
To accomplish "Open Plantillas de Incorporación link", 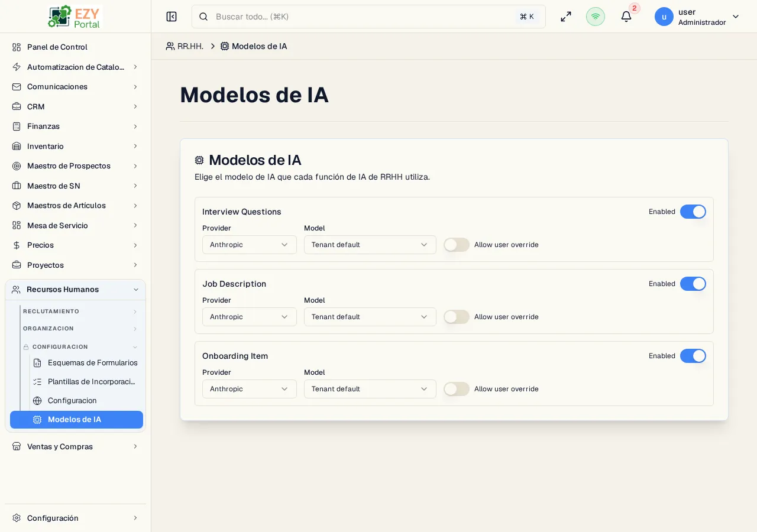I will click(x=86, y=382).
